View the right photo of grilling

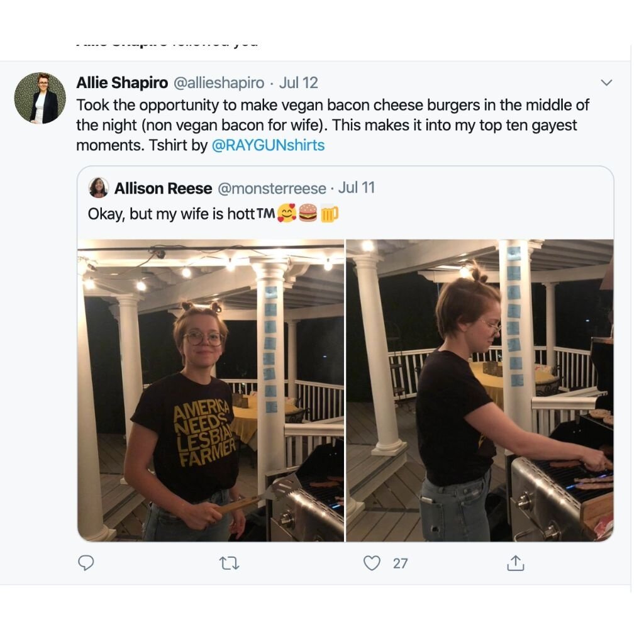pyautogui.click(x=479, y=390)
